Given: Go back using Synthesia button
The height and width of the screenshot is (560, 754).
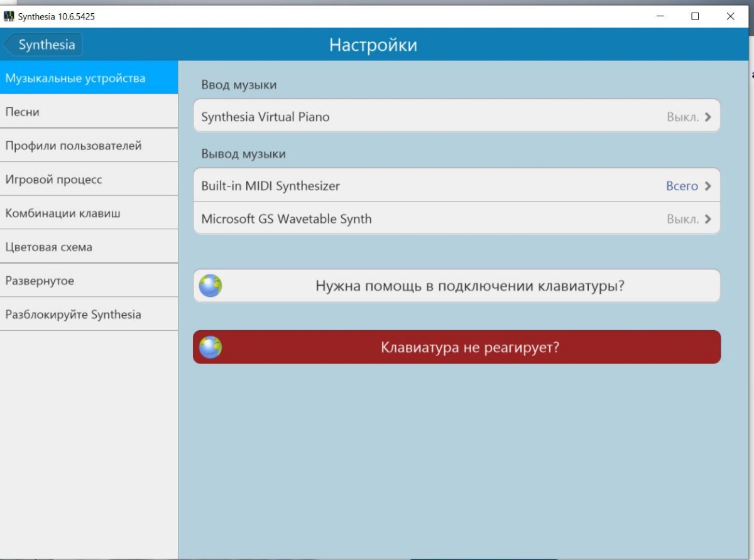Looking at the screenshot, I should tap(43, 45).
